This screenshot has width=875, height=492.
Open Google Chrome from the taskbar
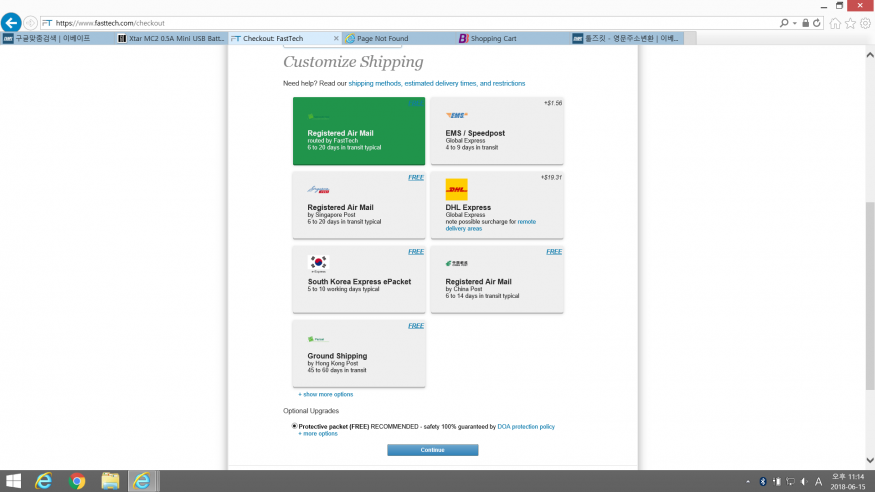pos(77,481)
